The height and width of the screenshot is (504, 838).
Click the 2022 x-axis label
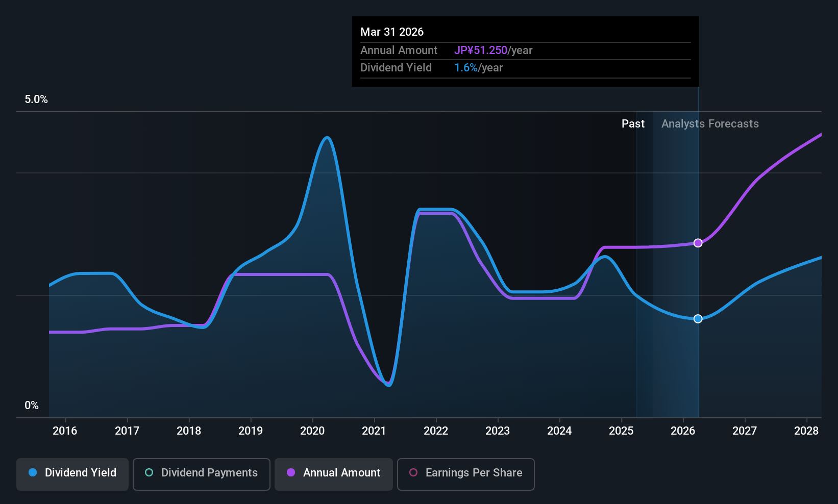coord(436,431)
